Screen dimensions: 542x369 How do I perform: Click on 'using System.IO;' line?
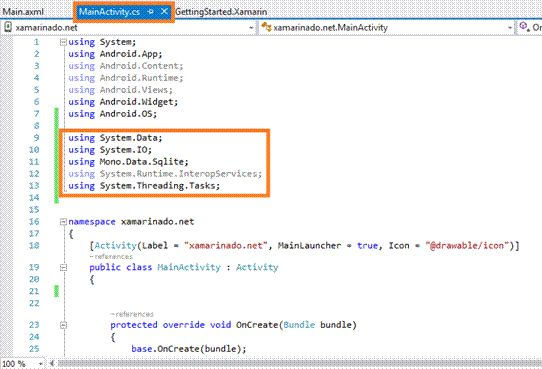pos(110,150)
